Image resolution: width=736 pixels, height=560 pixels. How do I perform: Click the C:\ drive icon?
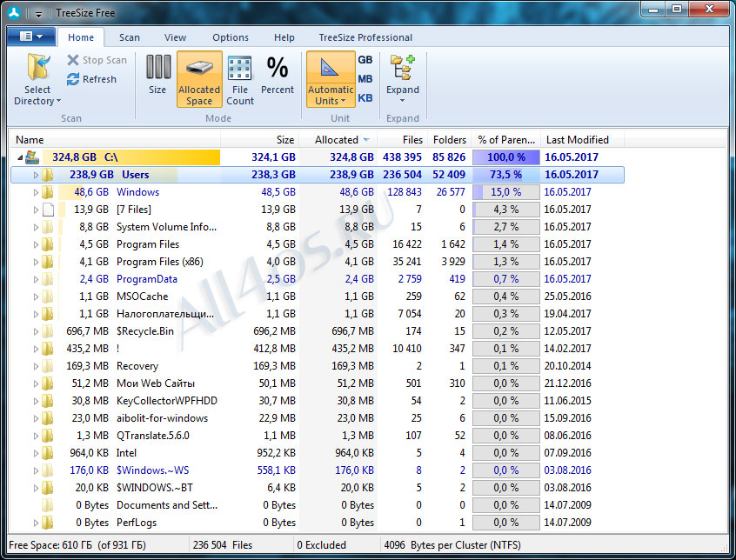click(32, 157)
